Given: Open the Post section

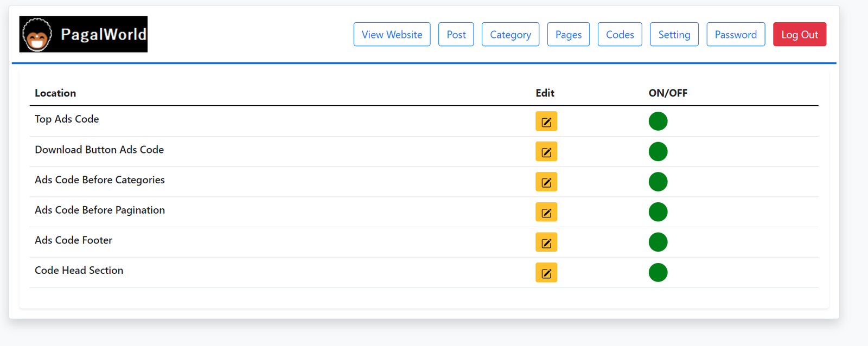Looking at the screenshot, I should pyautogui.click(x=456, y=34).
